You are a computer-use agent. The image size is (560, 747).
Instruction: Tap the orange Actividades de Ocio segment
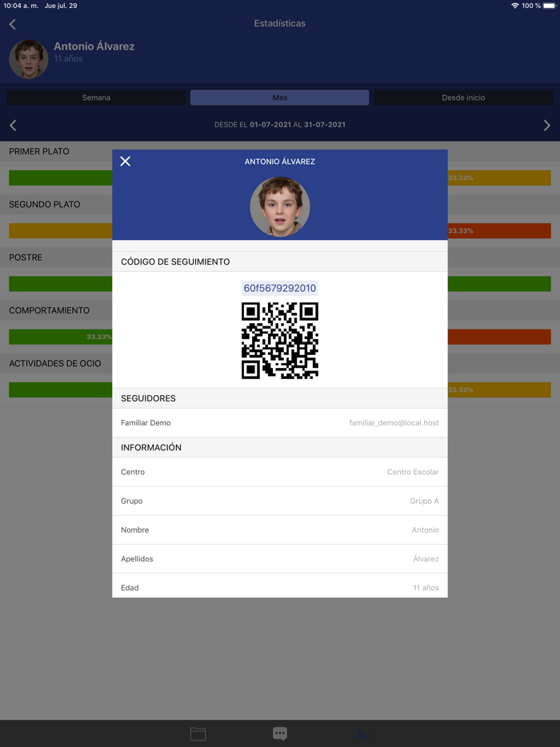click(499, 389)
